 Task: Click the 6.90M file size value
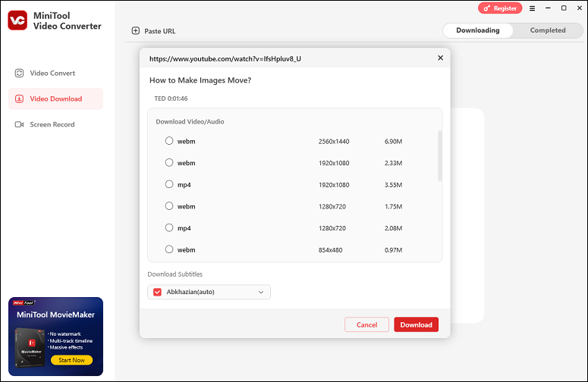393,142
